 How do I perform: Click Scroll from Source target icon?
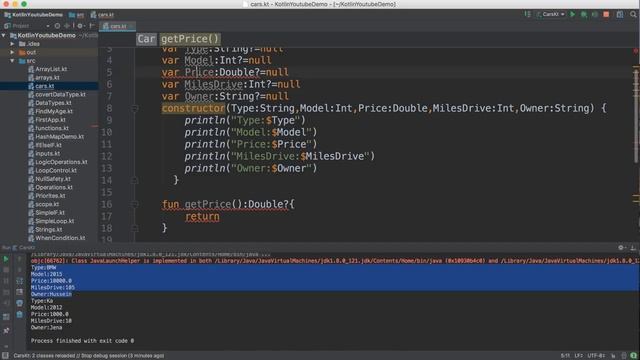57,26
